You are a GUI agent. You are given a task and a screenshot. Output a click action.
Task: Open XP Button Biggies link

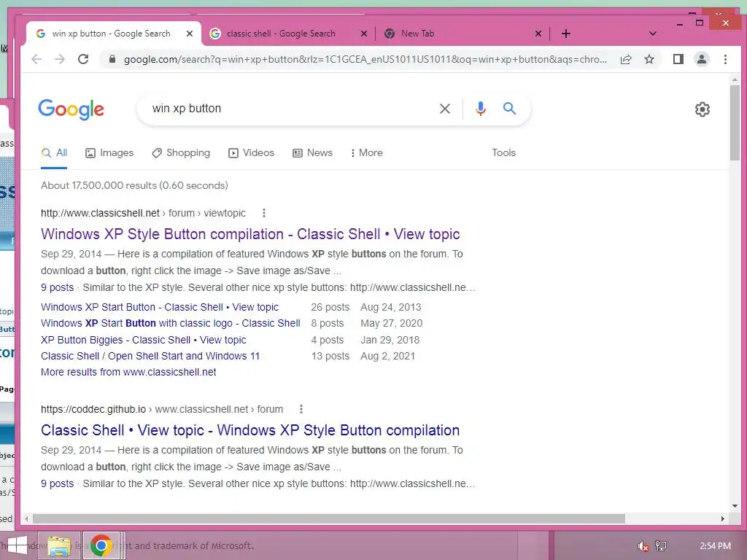click(x=144, y=340)
